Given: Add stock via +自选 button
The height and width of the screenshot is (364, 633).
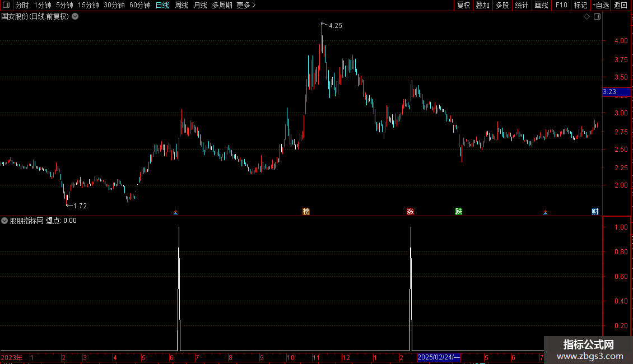Looking at the screenshot, I should point(601,5).
